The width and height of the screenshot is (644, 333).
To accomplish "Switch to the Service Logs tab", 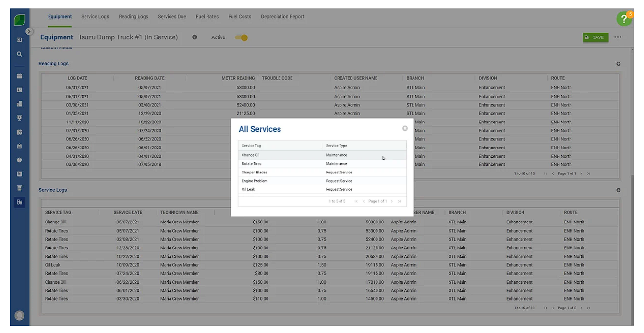I will (x=95, y=17).
